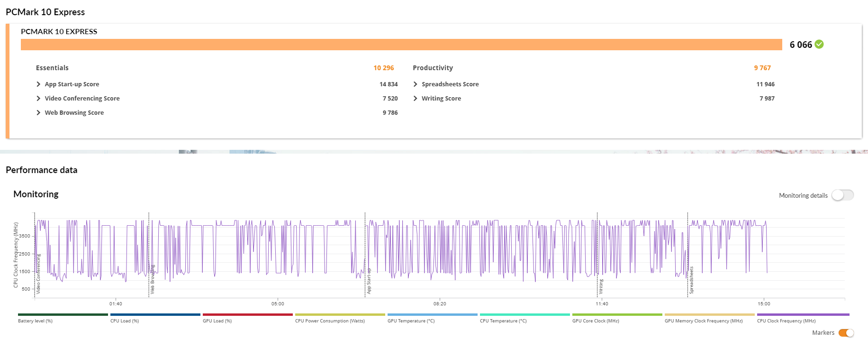Viewport: 868px width, 358px height.
Task: Click the Monitoring chart heading
Action: (36, 194)
